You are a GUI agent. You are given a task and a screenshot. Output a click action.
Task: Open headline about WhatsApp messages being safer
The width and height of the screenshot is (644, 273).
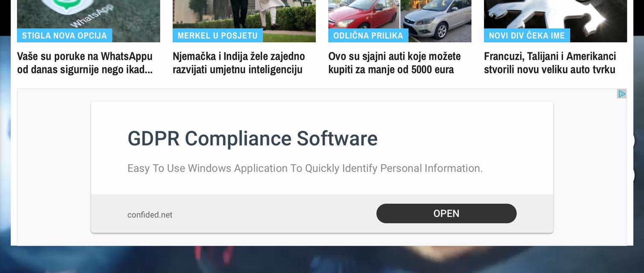85,63
